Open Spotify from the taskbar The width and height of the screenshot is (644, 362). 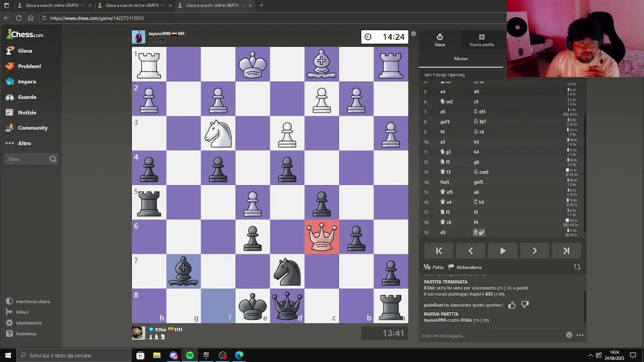coord(190,355)
